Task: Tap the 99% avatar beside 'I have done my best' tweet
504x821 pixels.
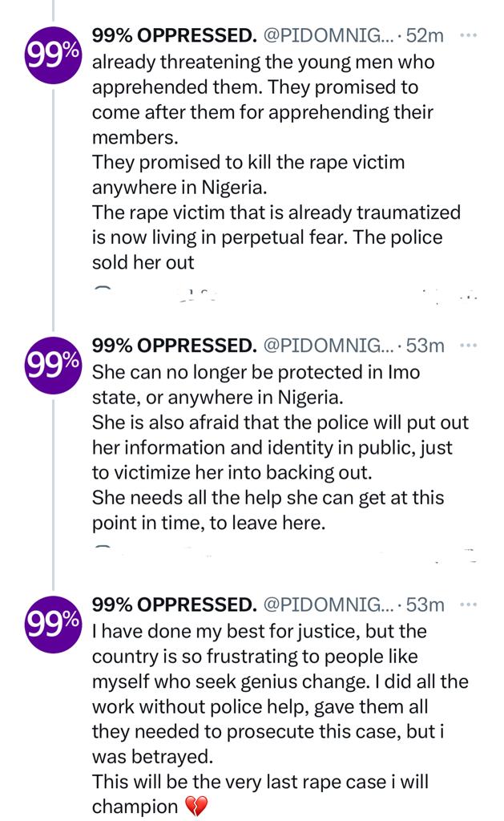Action: point(54,623)
